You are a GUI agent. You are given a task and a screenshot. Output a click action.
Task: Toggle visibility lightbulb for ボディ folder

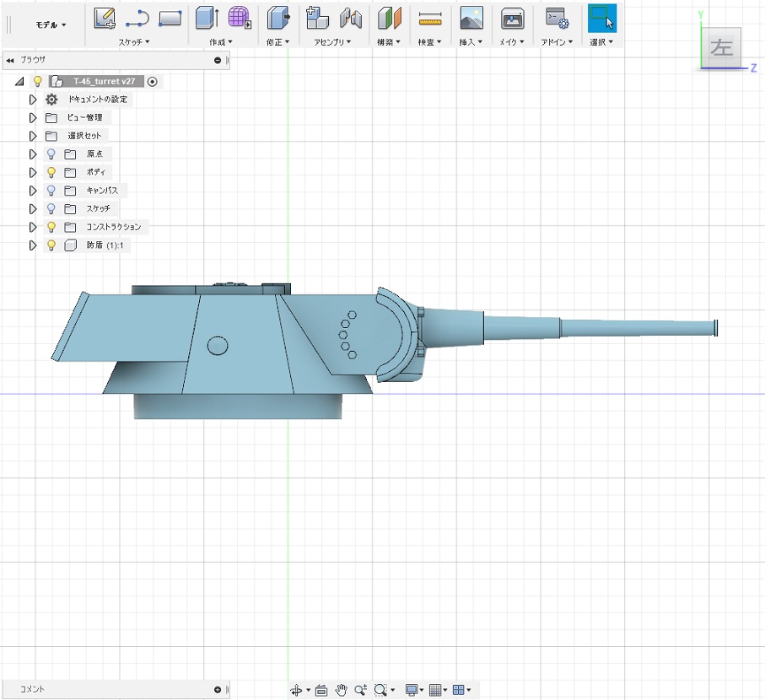point(51,172)
